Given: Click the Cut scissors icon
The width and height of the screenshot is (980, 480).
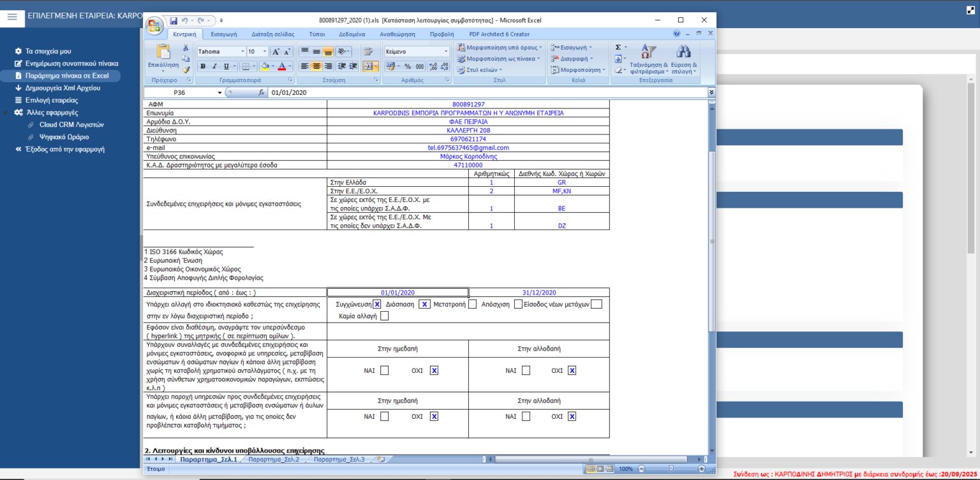Looking at the screenshot, I should (186, 48).
